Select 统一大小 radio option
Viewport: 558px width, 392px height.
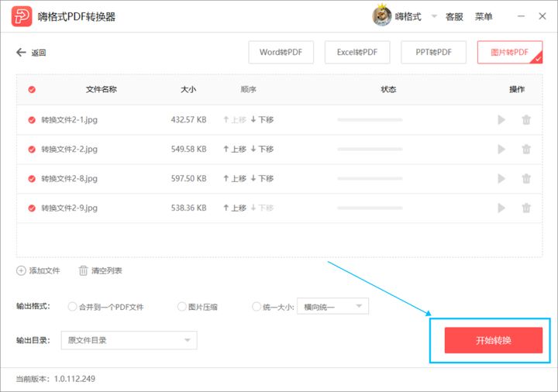(257, 307)
